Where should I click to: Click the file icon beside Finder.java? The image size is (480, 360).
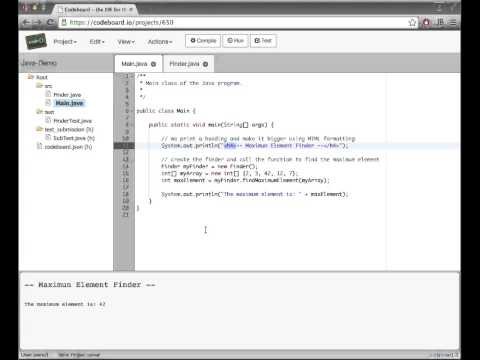[48, 94]
